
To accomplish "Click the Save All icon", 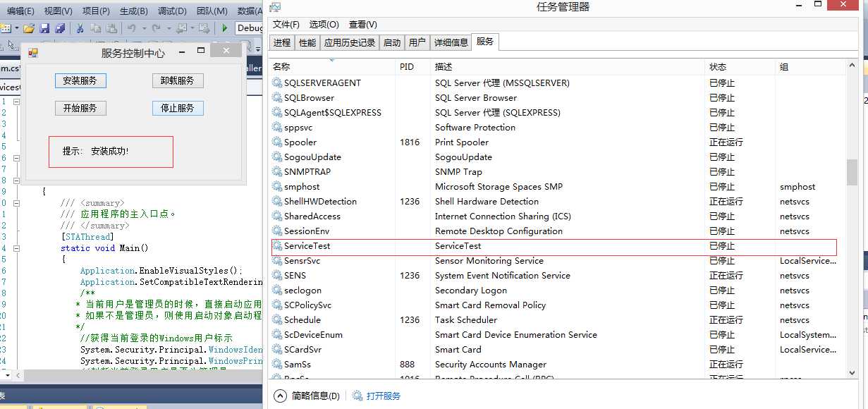I will [60, 28].
